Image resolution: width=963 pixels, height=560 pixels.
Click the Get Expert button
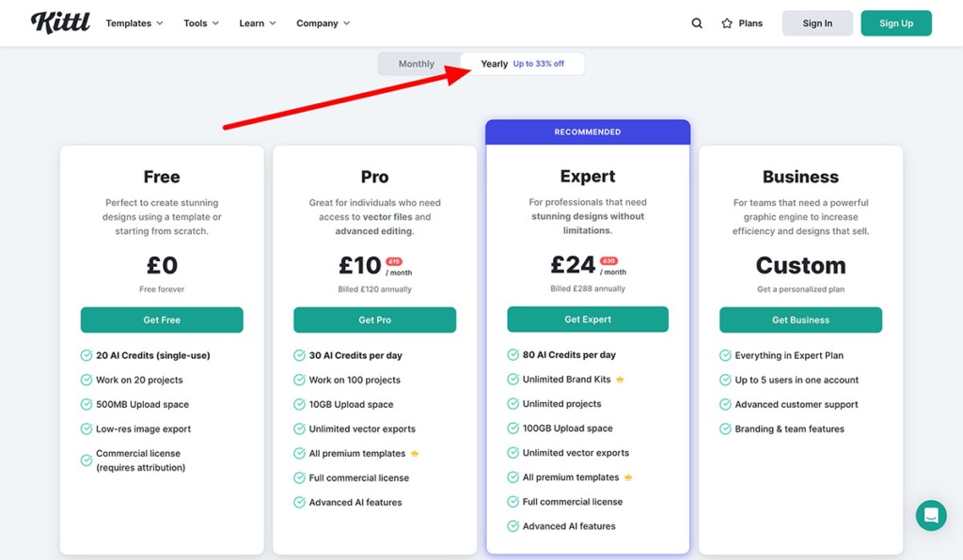pyautogui.click(x=587, y=319)
